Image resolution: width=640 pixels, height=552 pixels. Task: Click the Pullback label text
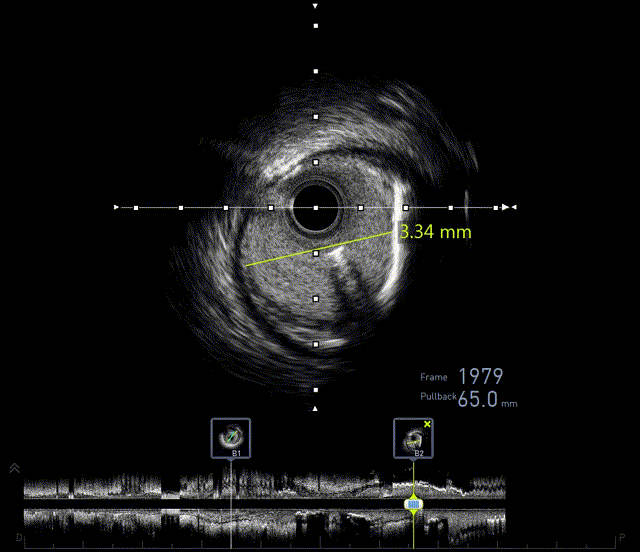pyautogui.click(x=438, y=396)
